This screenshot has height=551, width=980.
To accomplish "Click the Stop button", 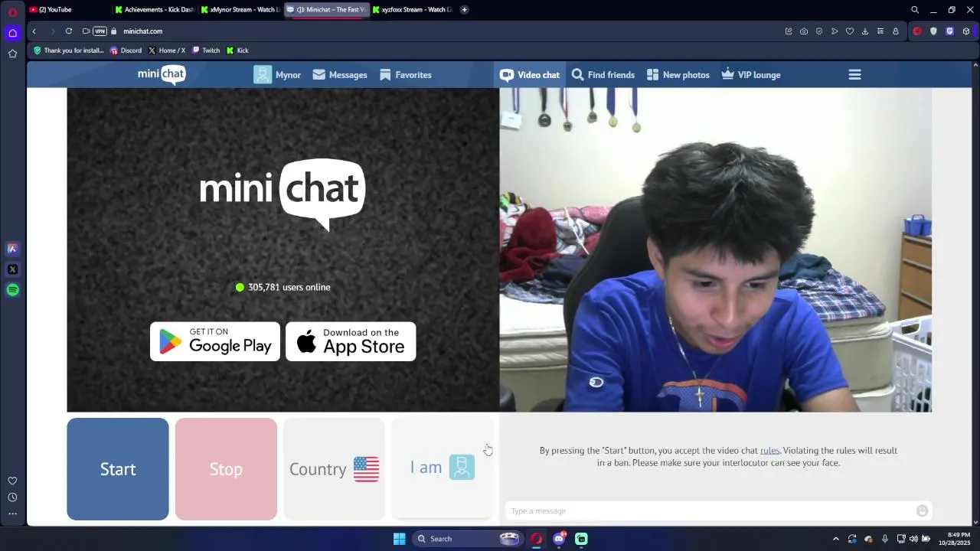I will tap(226, 469).
